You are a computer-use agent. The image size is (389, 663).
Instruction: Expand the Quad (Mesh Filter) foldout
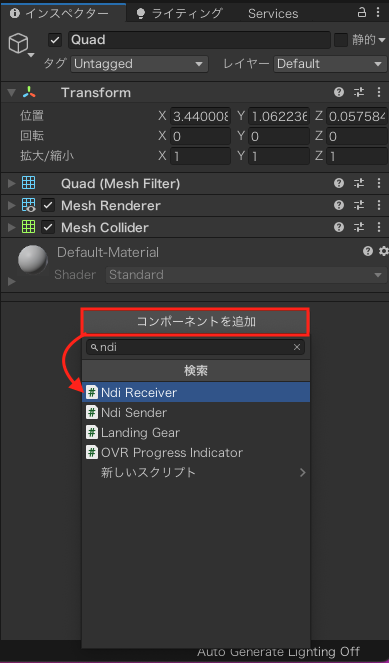pyautogui.click(x=11, y=184)
